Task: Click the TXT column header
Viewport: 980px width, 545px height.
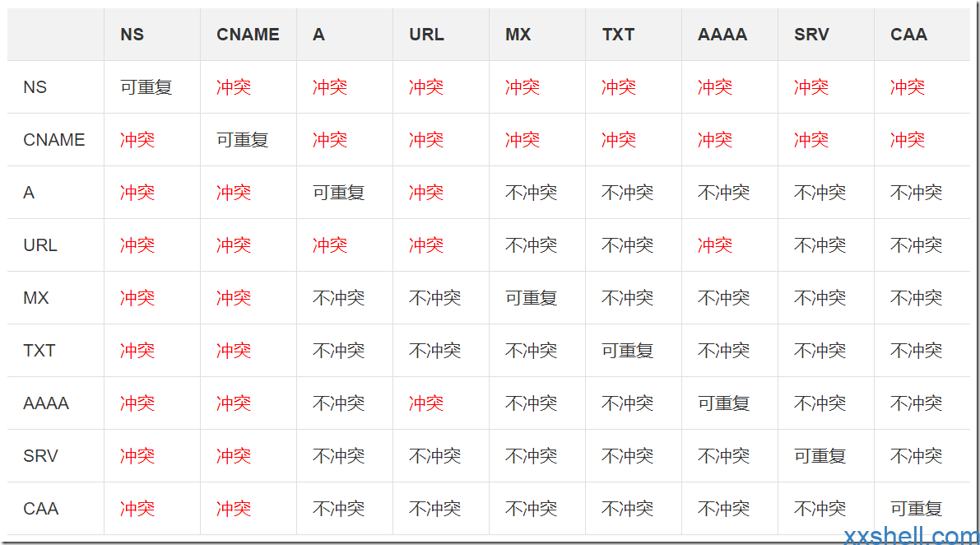Action: (x=618, y=35)
